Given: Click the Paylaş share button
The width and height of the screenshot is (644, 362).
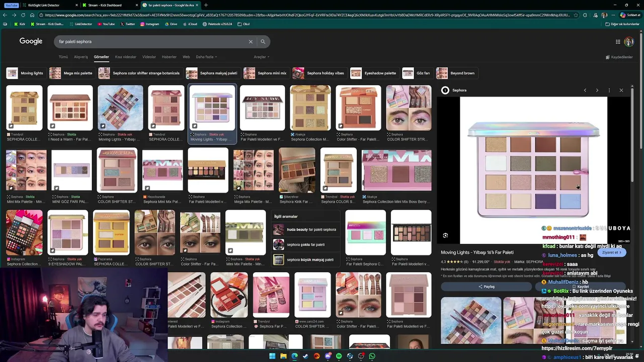Looking at the screenshot, I should tap(486, 287).
